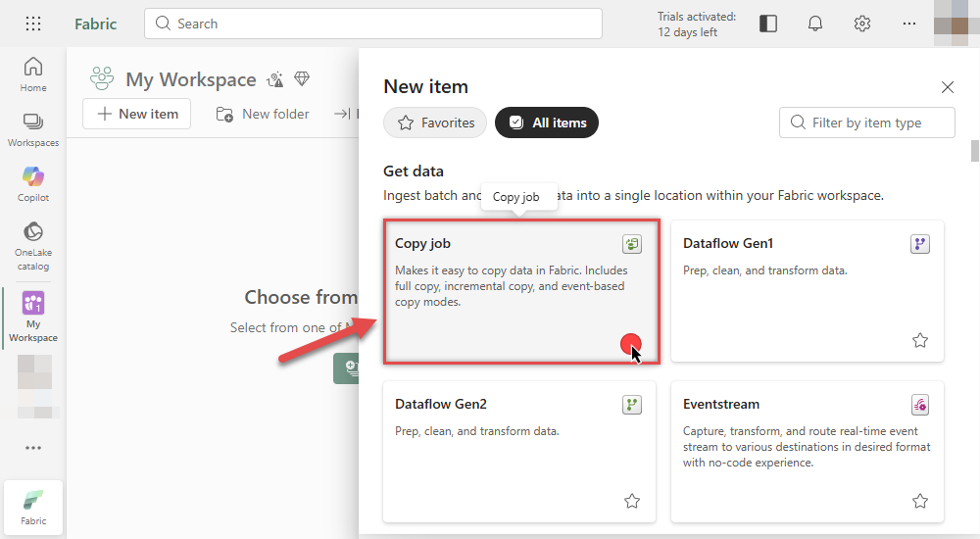980x539 pixels.
Task: Open the settings gear
Action: [862, 24]
